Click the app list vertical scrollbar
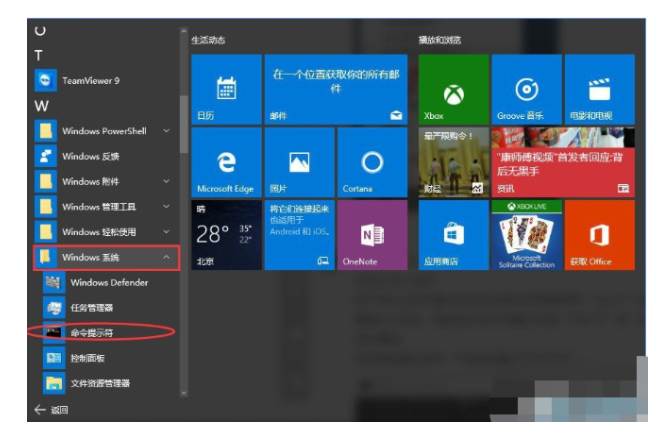 click(x=183, y=123)
